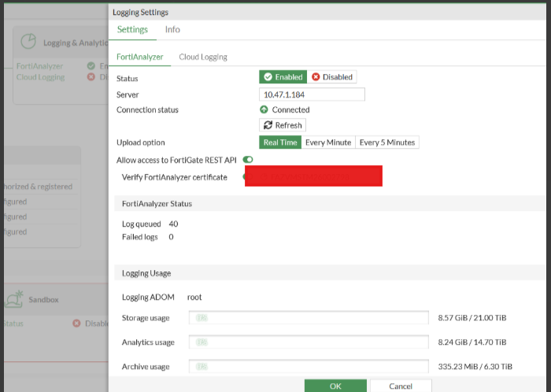
Task: Click the Storage usage progress bar
Action: 309,317
